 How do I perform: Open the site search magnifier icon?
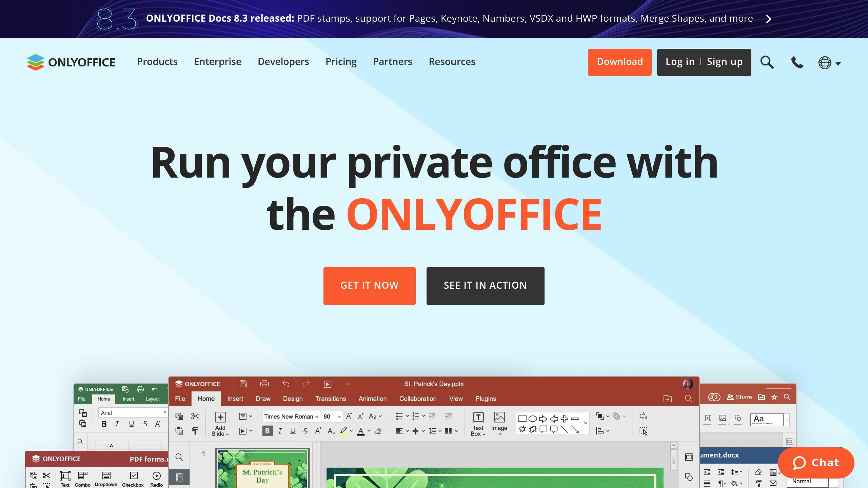(767, 62)
